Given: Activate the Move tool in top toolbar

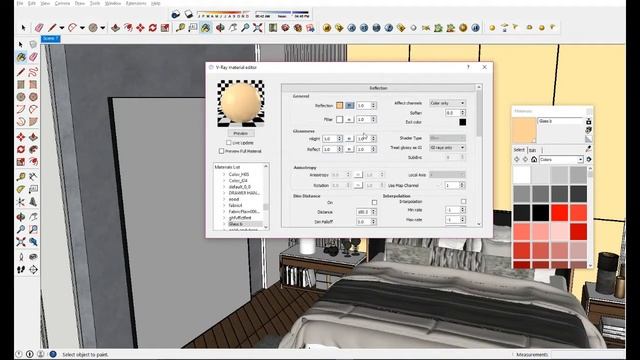Looking at the screenshot, I should (140, 28).
